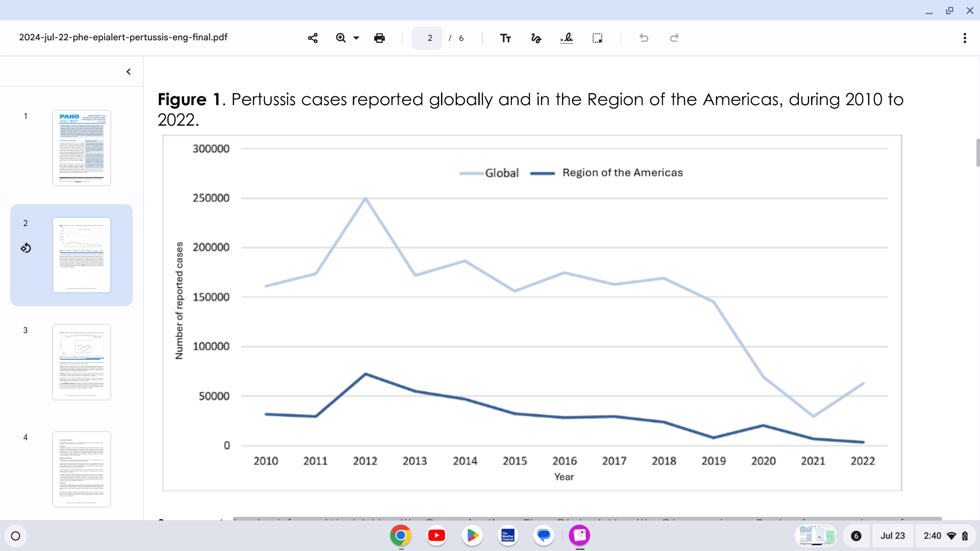Screen dimensions: 980x551
Task: Open the zoom level dropdown arrow
Action: click(356, 38)
